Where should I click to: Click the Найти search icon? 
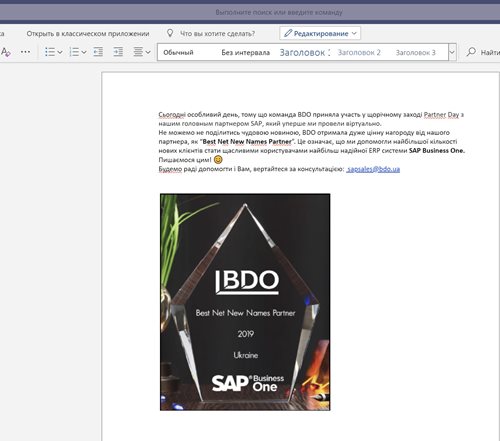click(x=471, y=52)
